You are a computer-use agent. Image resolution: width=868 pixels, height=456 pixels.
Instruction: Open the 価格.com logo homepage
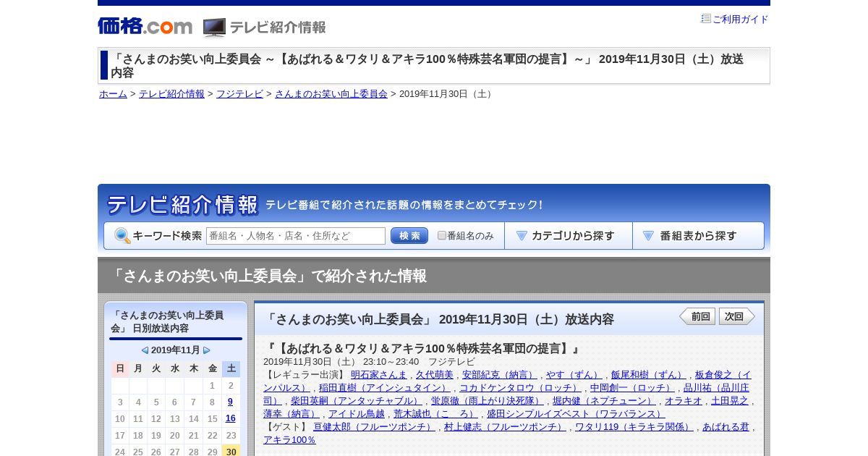tap(145, 26)
